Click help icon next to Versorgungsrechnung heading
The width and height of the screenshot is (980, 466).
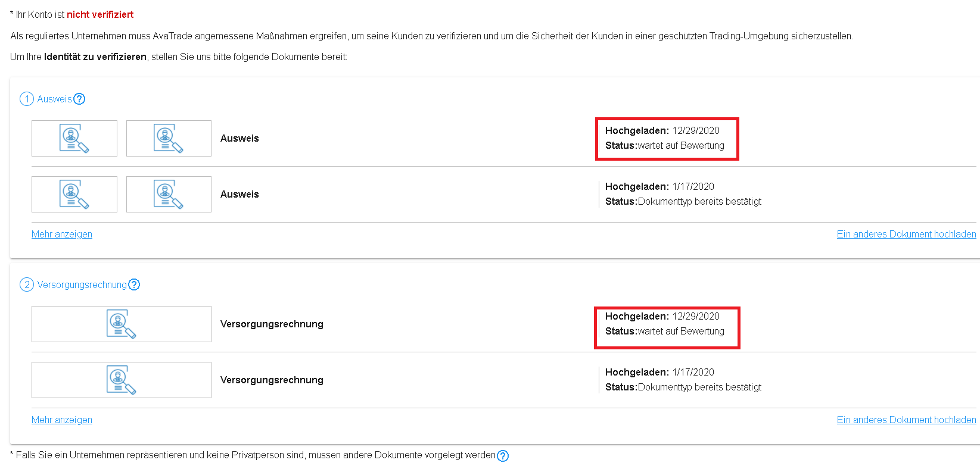pos(134,284)
